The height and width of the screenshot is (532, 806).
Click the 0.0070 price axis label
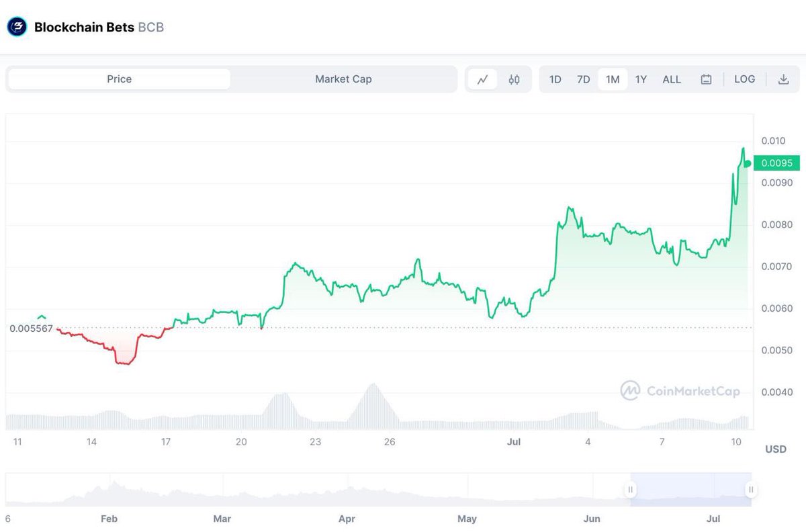coord(777,267)
